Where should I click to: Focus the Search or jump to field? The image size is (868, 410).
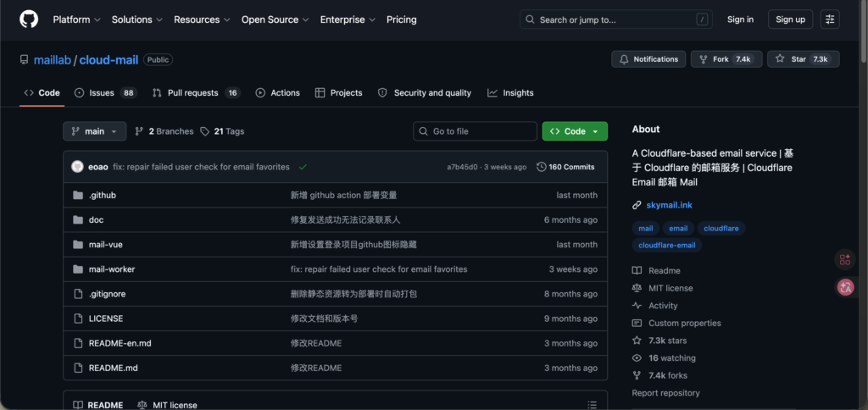point(615,19)
